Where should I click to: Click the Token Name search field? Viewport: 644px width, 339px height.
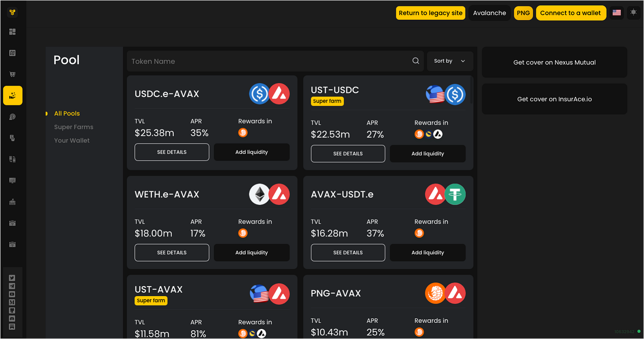(275, 61)
